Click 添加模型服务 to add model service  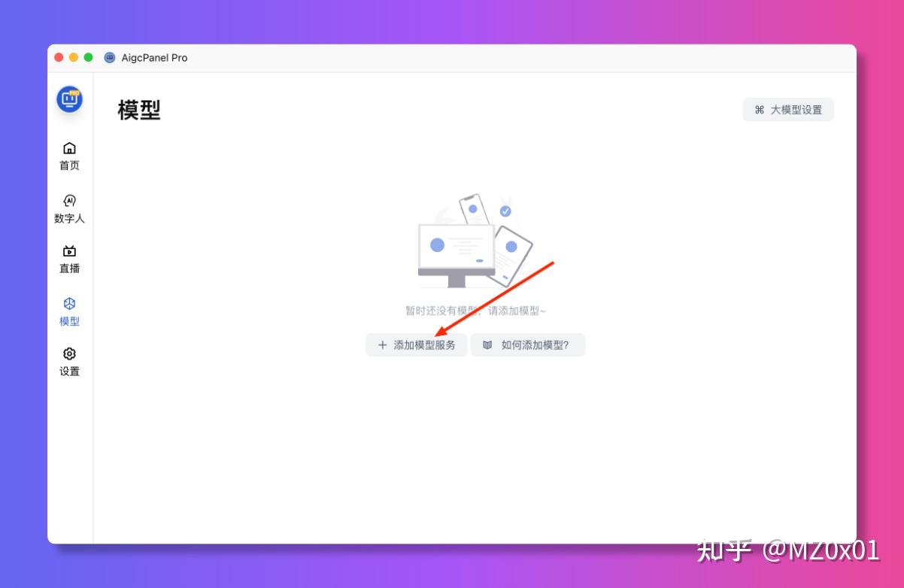(x=416, y=344)
